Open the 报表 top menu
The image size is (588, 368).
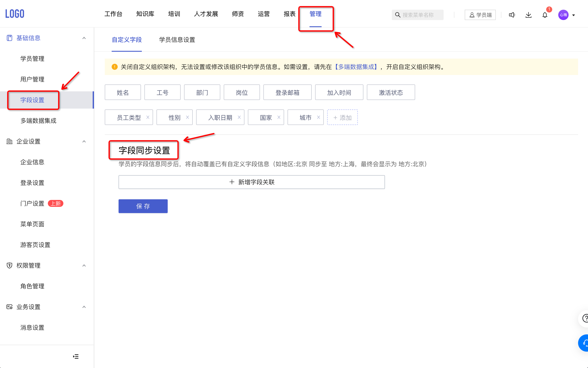(290, 14)
